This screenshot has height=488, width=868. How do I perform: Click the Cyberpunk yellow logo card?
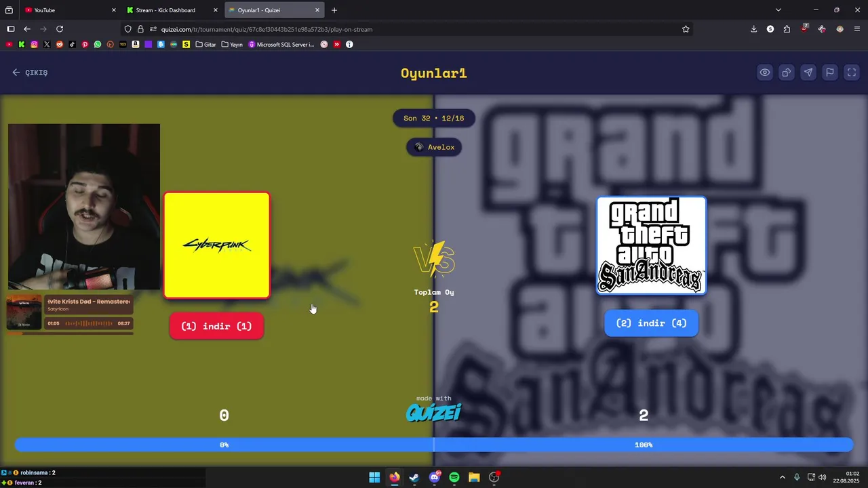coord(217,245)
